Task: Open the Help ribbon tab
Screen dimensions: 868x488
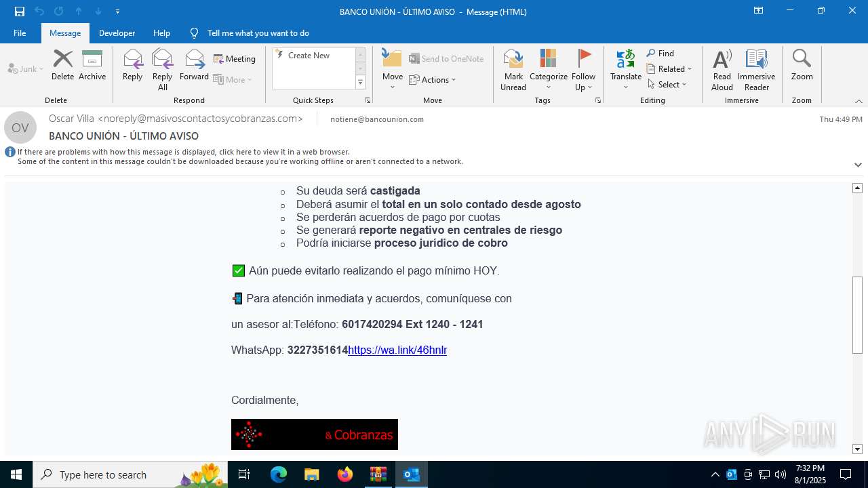Action: tap(161, 33)
